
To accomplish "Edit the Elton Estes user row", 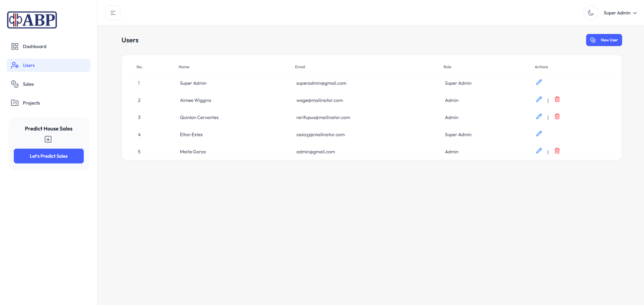I will coord(539,134).
